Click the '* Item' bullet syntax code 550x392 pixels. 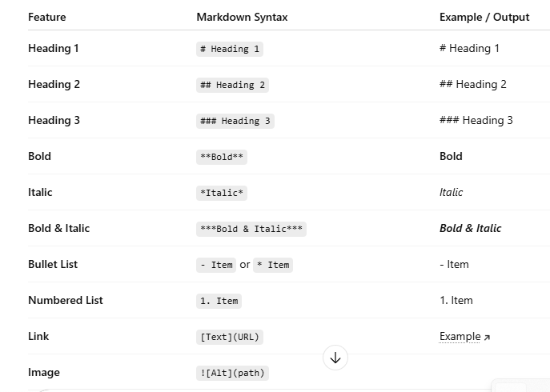273,265
